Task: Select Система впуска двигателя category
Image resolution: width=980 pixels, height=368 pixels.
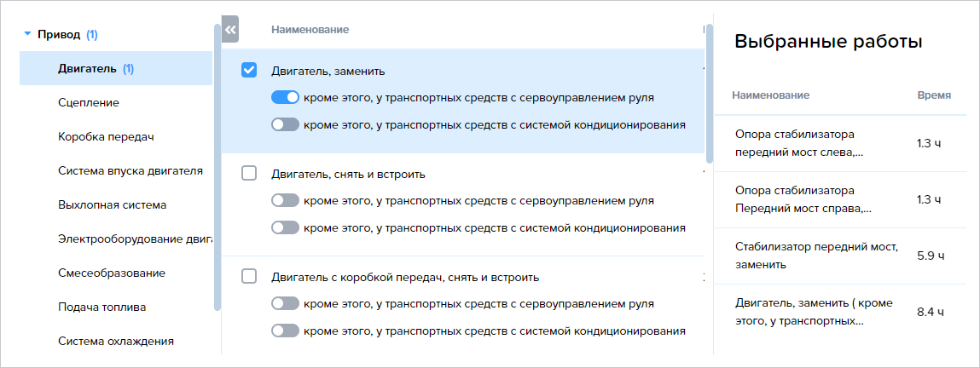Action: coord(130,170)
